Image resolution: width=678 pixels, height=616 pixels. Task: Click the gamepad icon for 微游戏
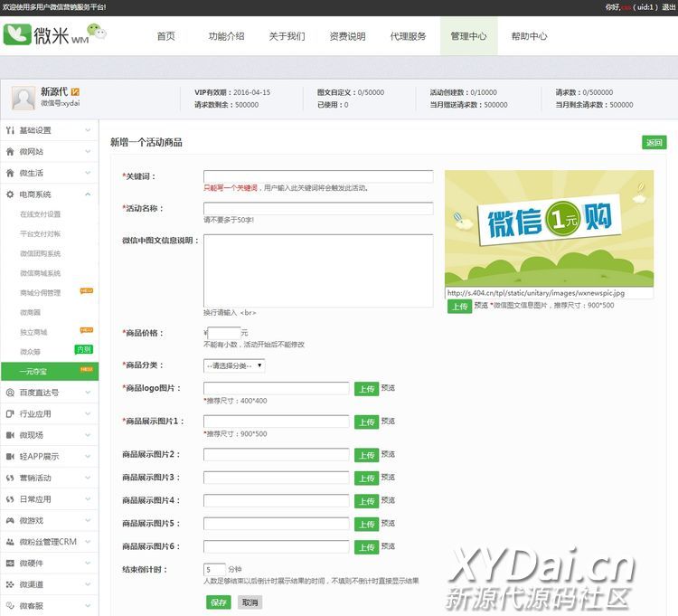pos(10,520)
